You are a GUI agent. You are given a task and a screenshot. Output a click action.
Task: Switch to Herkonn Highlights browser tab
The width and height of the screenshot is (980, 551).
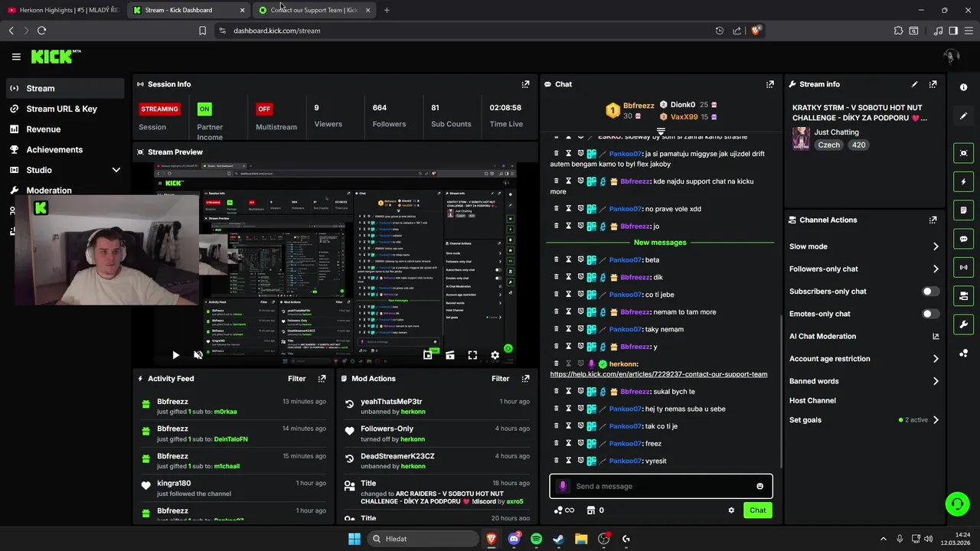point(64,10)
